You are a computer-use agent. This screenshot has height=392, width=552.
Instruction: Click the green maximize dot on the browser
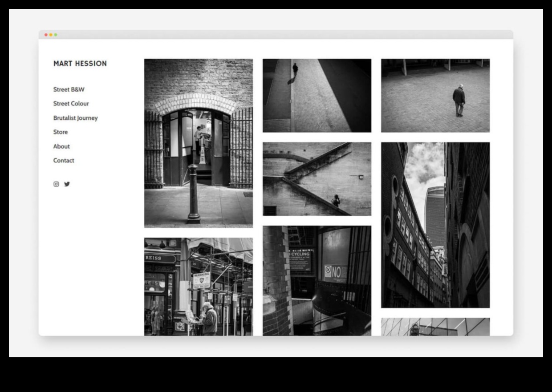click(x=54, y=35)
